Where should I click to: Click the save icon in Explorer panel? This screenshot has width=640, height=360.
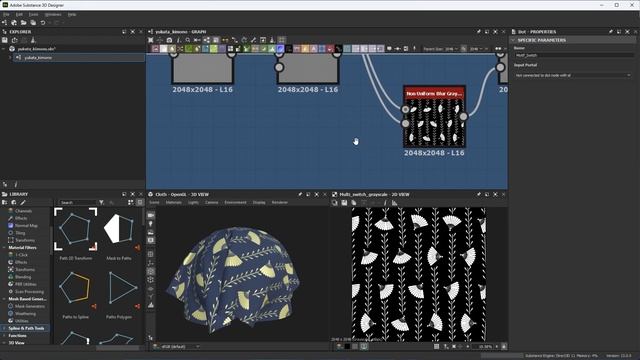[x=5, y=40]
